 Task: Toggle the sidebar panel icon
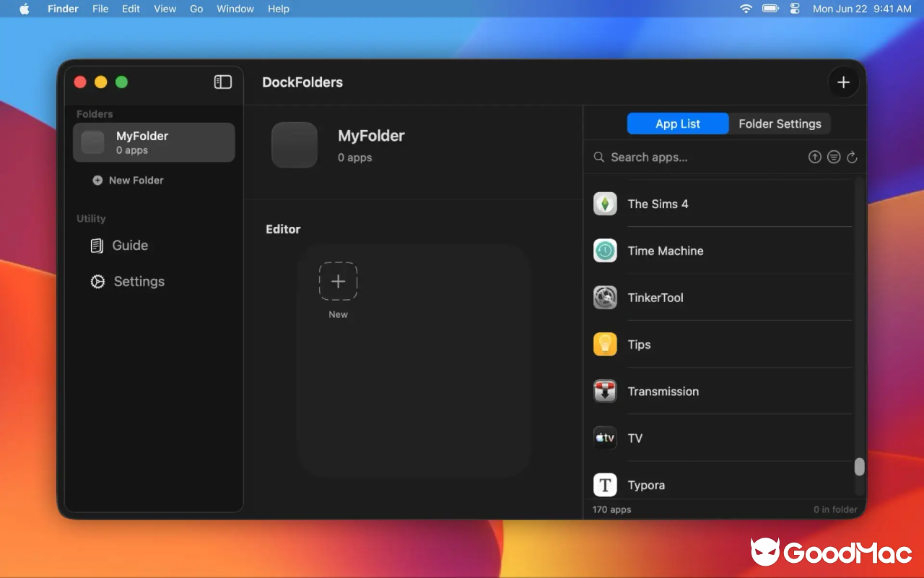pyautogui.click(x=223, y=82)
